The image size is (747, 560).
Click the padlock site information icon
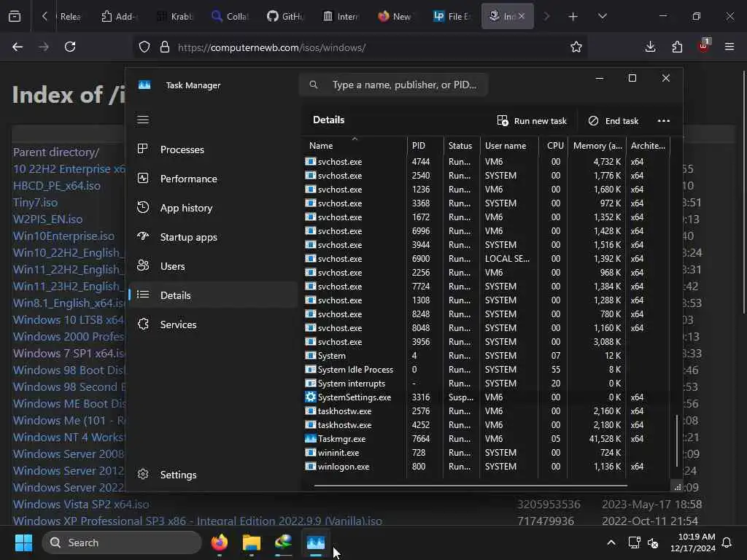pyautogui.click(x=165, y=47)
